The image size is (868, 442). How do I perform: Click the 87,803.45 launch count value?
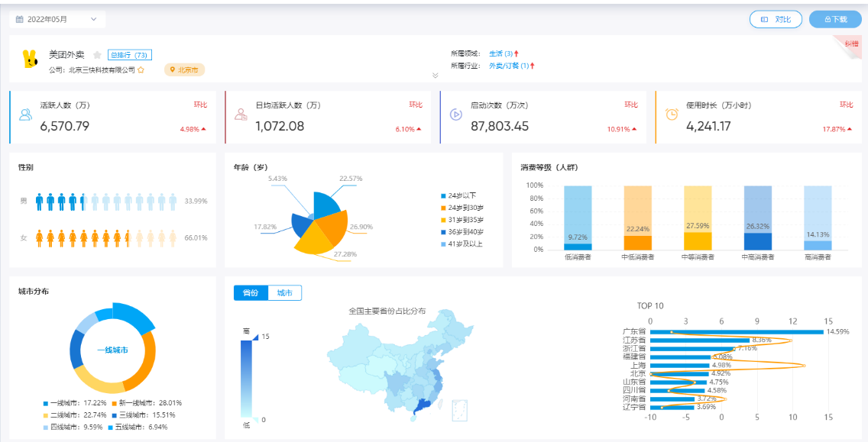(x=500, y=126)
